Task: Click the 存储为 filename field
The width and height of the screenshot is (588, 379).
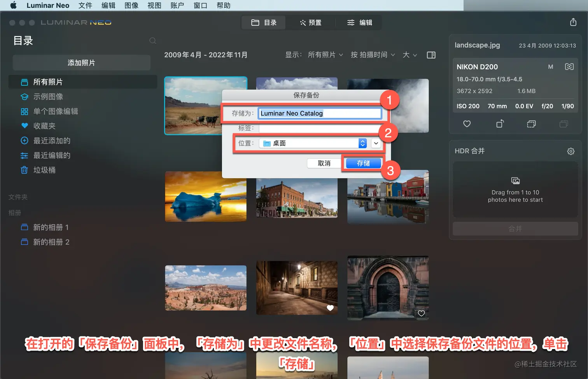Action: pyautogui.click(x=320, y=113)
